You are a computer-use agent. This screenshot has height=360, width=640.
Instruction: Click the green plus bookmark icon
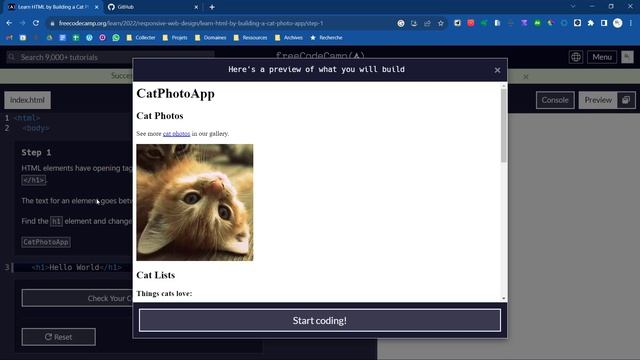pos(76,38)
